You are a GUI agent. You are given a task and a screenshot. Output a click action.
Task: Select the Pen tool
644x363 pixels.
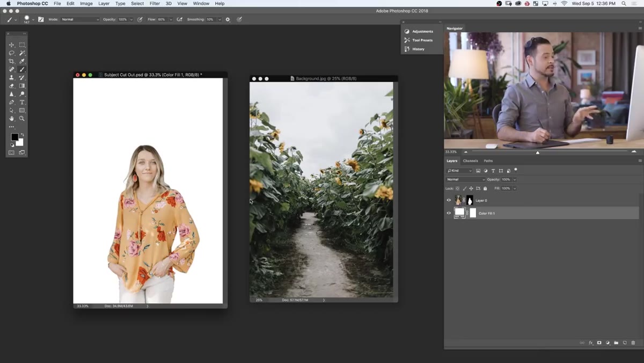[x=11, y=102]
